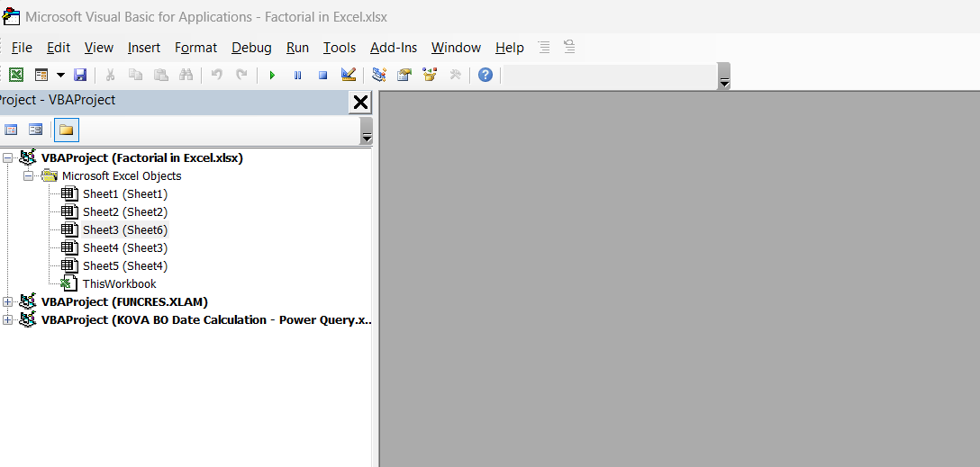
Task: Open the Help menu
Action: 510,48
